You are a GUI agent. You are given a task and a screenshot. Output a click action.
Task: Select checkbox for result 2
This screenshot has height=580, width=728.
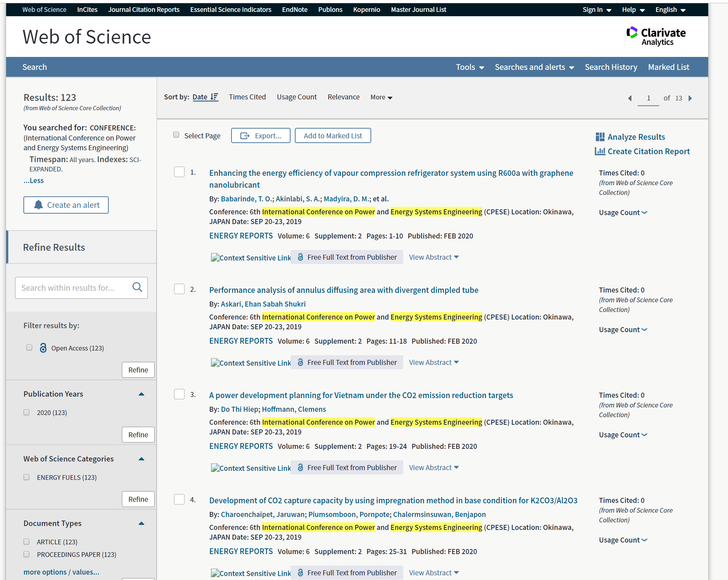click(x=179, y=289)
